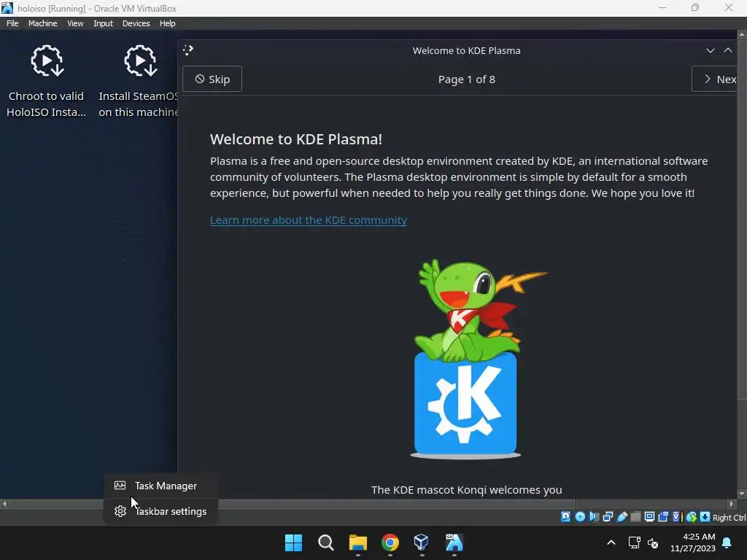Click the audio indicator icon in VirtualBox status bar

tap(594, 517)
